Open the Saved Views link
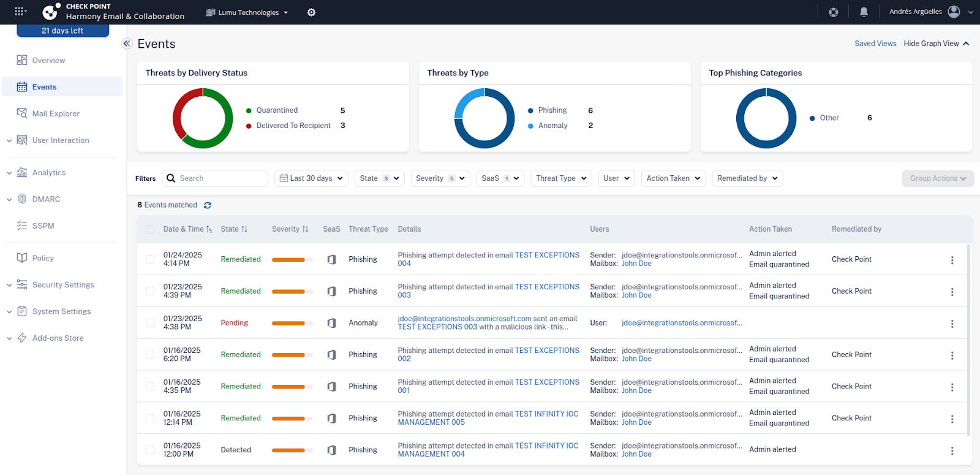980x475 pixels. 875,44
